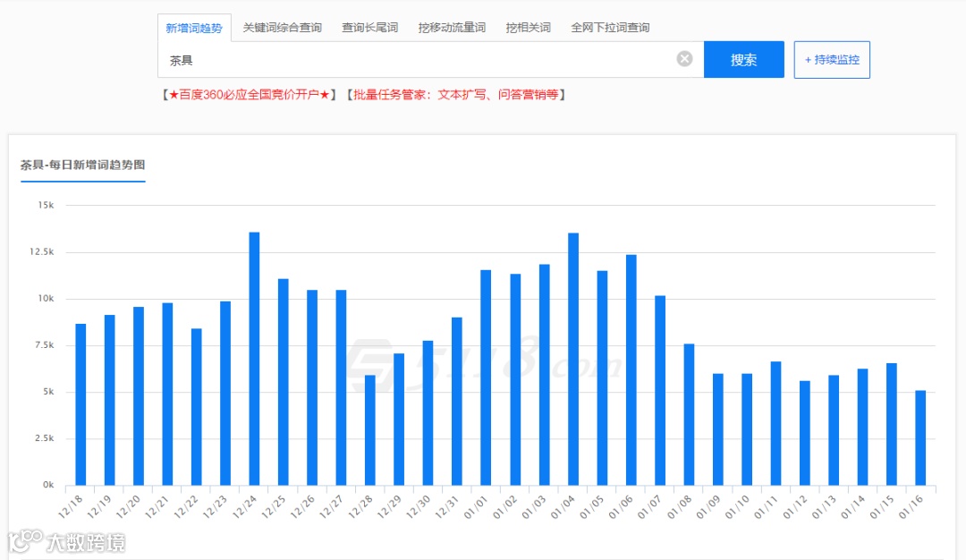Open the 挖相关词 tab
This screenshot has height=560, width=966.
(528, 28)
